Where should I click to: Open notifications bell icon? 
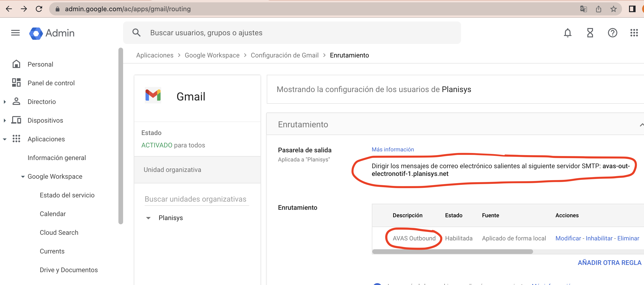[x=567, y=33]
